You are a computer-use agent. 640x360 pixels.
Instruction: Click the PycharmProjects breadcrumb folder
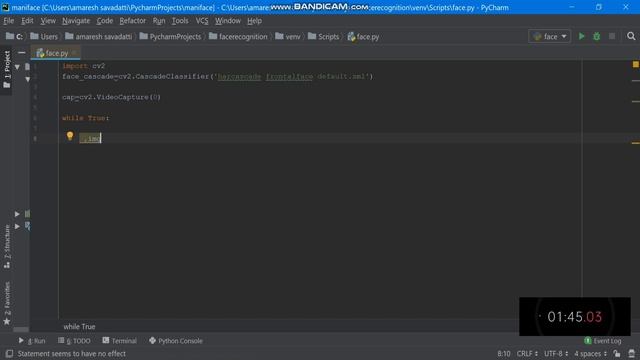170,36
